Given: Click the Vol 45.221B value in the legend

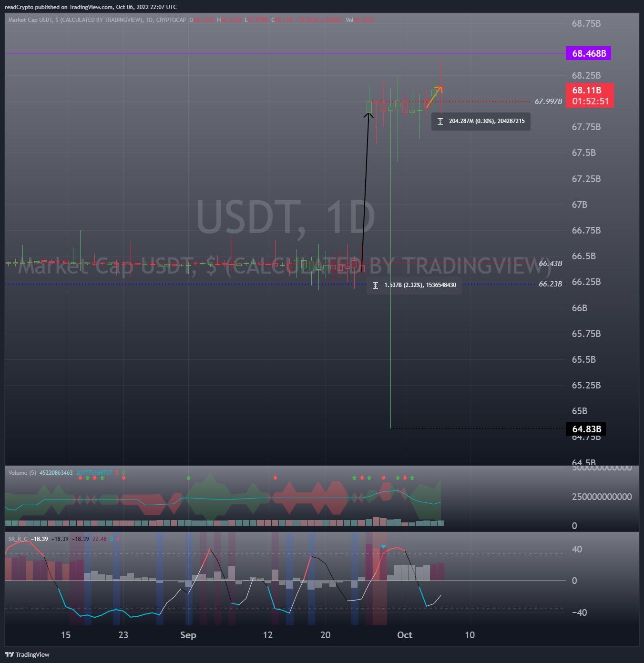Looking at the screenshot, I should click(360, 20).
